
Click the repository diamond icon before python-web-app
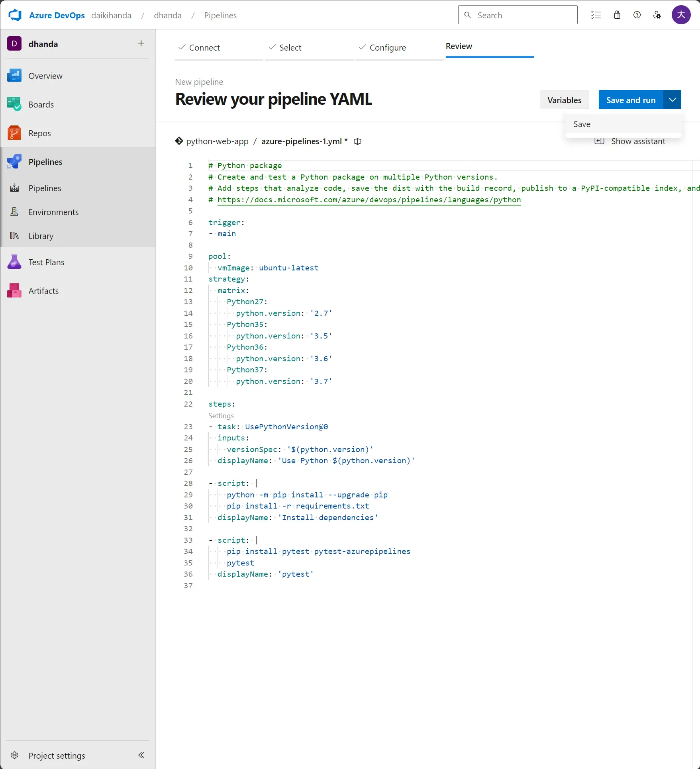[179, 141]
